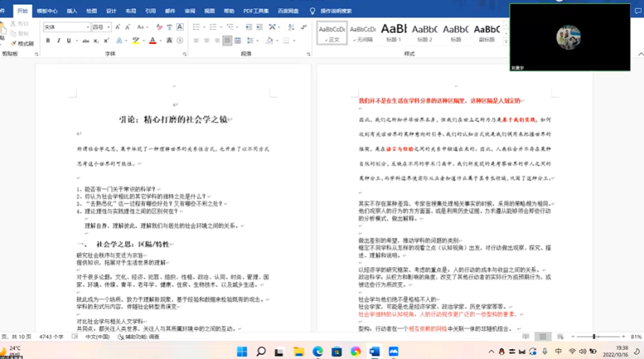Open the 布局 ribbon tab
Image resolution: width=644 pixels, height=359 pixels.
pyautogui.click(x=131, y=11)
